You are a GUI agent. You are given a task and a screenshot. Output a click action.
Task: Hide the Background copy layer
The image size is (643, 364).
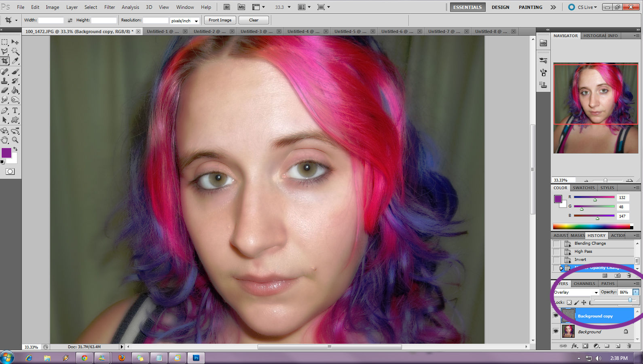click(556, 315)
